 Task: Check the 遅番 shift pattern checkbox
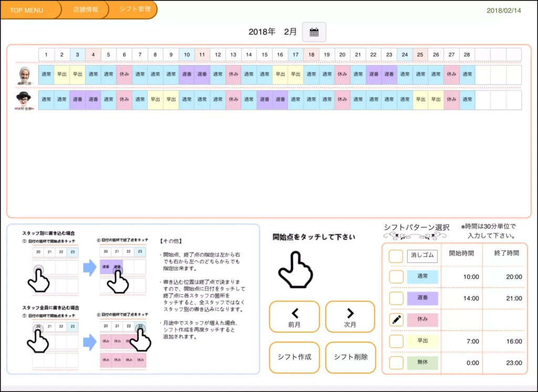[396, 299]
